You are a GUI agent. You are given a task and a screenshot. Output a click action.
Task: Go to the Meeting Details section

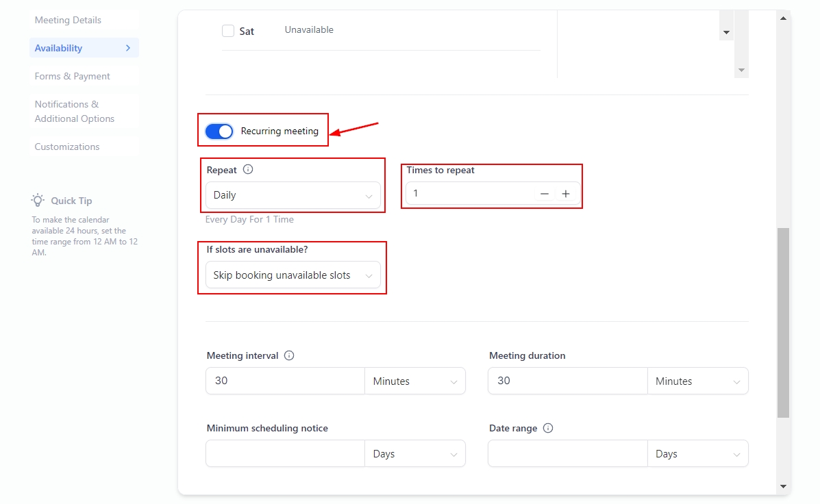(68, 20)
